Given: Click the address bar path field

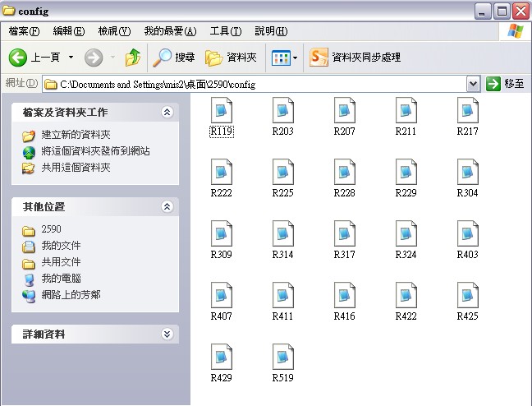Looking at the screenshot, I should point(255,84).
